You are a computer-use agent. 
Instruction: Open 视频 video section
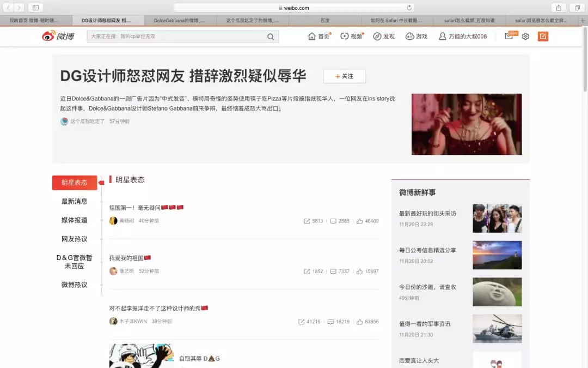(352, 37)
